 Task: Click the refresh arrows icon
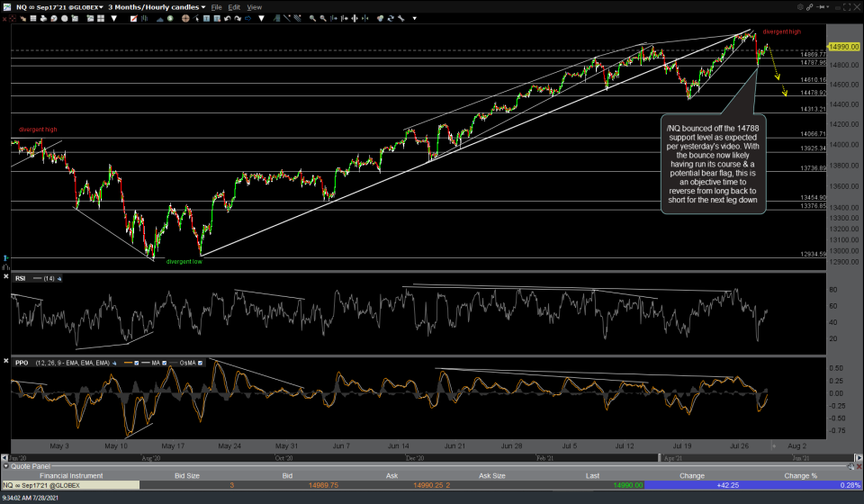[x=391, y=18]
